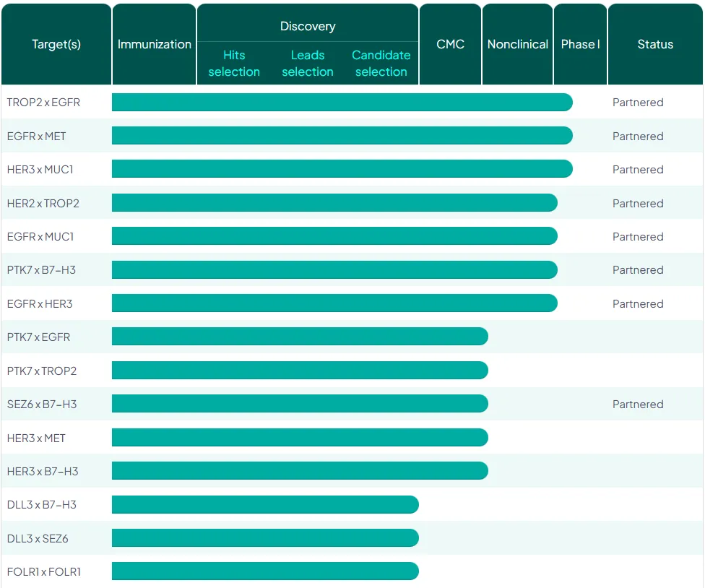The image size is (705, 588).
Task: Click the HER3 x MET progress bar
Action: point(300,438)
